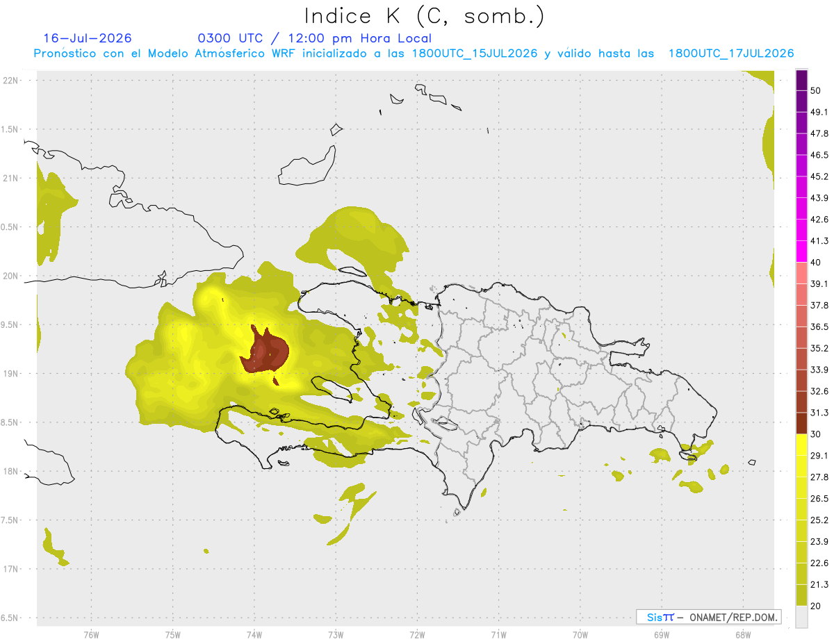The height and width of the screenshot is (644, 834).
Task: Click the colorbar value "50"
Action: coord(816,91)
